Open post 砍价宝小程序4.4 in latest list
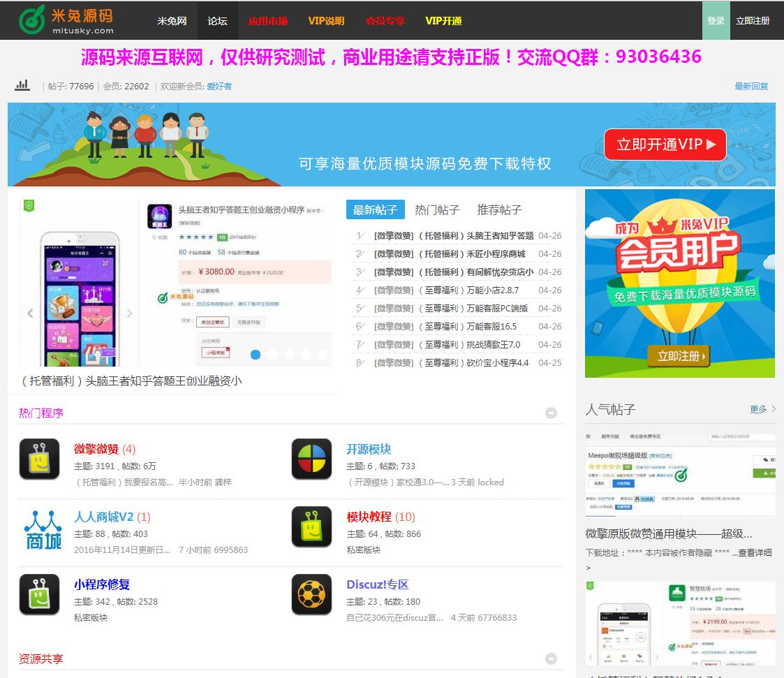The height and width of the screenshot is (678, 784). (473, 362)
